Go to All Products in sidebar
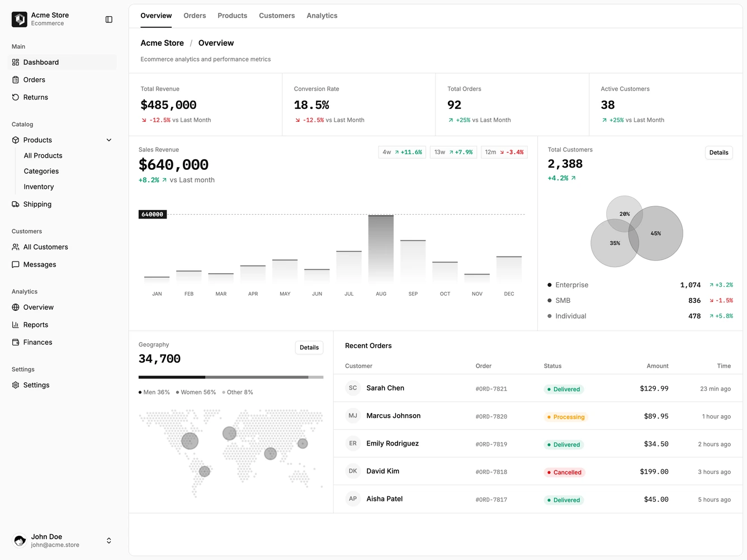The width and height of the screenshot is (747, 560). coord(43,156)
